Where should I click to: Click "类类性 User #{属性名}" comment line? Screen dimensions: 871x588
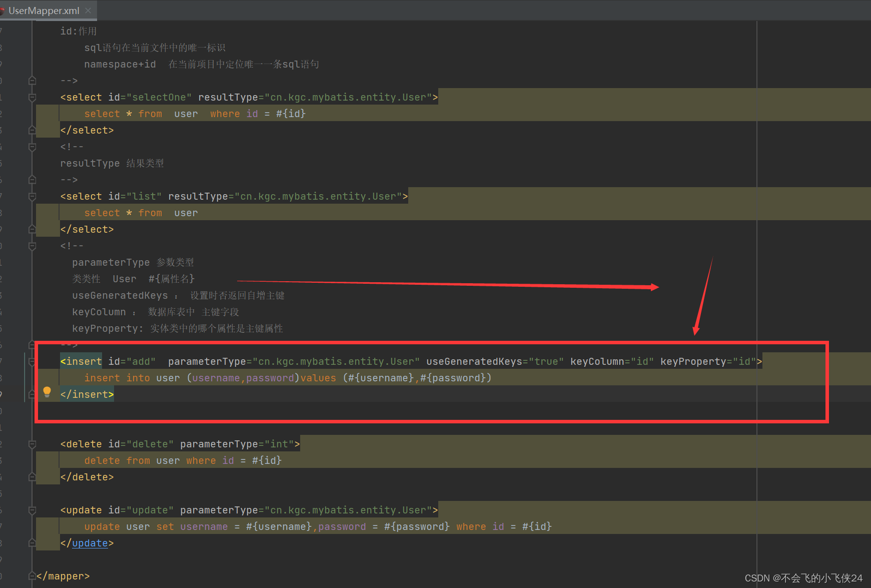click(134, 279)
